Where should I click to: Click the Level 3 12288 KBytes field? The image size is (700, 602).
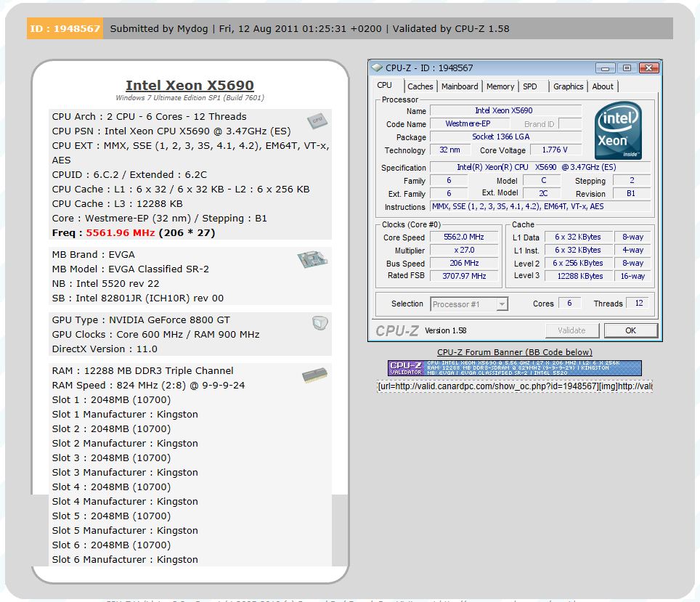pyautogui.click(x=578, y=276)
